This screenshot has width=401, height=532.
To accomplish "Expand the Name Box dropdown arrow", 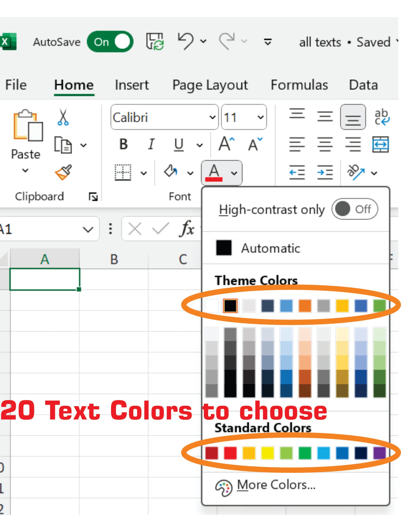I will tap(88, 229).
